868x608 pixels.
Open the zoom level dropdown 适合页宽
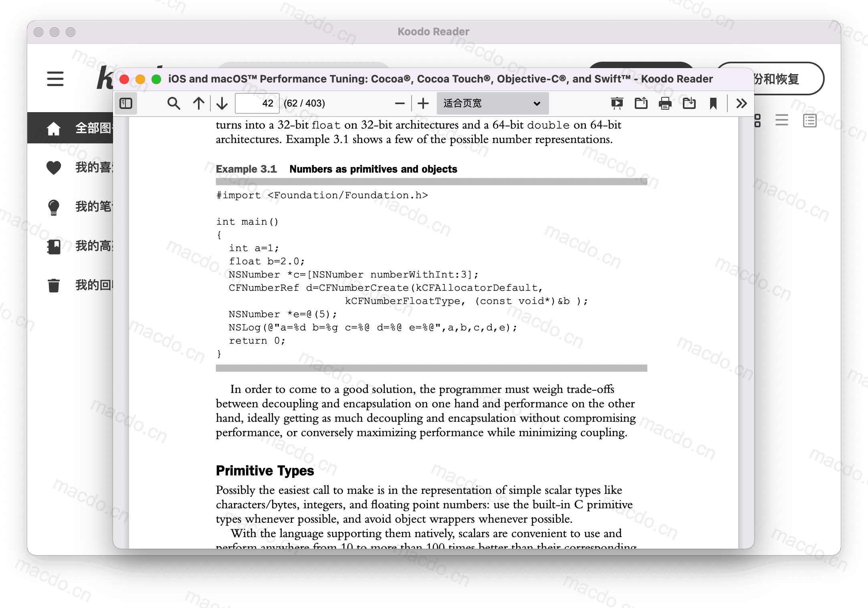(493, 103)
